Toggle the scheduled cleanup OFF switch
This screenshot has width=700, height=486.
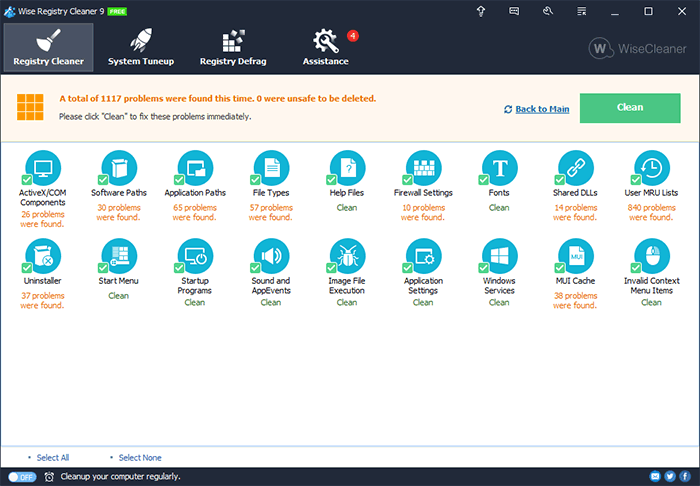[x=22, y=477]
